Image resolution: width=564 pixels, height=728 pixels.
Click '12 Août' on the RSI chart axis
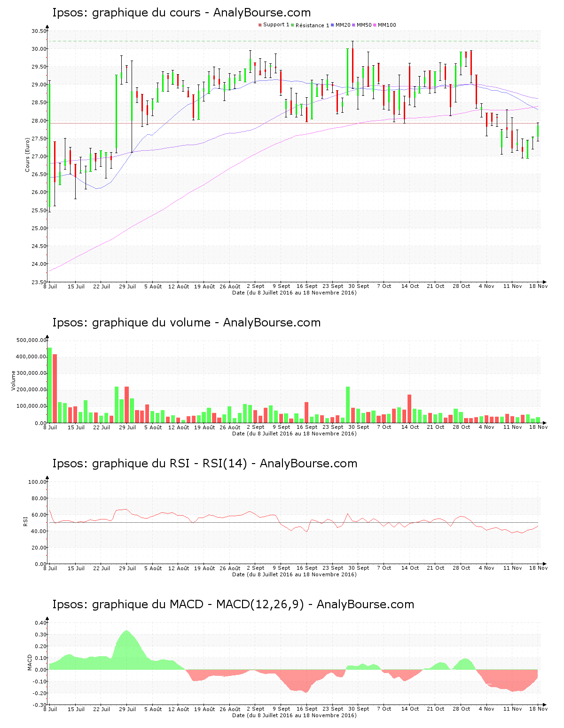pyautogui.click(x=179, y=568)
